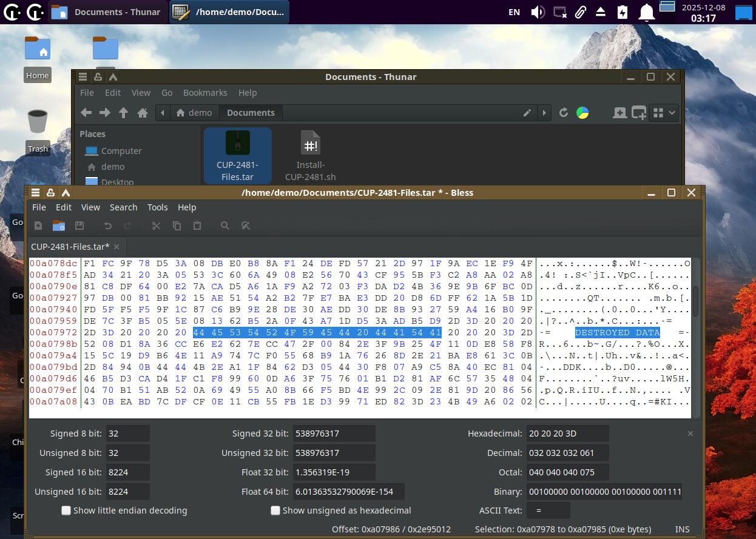Click the Hexadecimal value field

pos(567,434)
